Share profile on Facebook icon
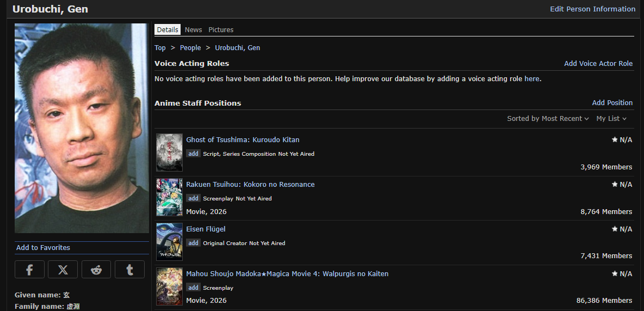 tap(29, 270)
